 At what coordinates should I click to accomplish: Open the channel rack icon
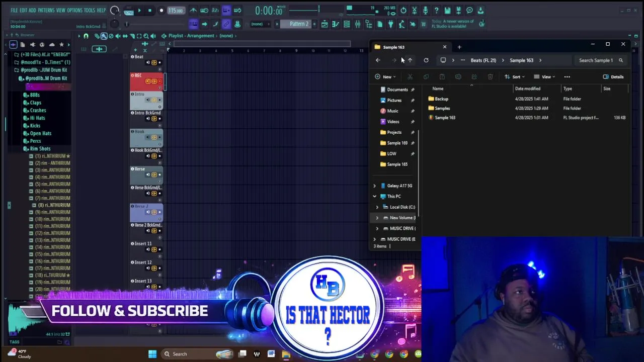tap(347, 24)
